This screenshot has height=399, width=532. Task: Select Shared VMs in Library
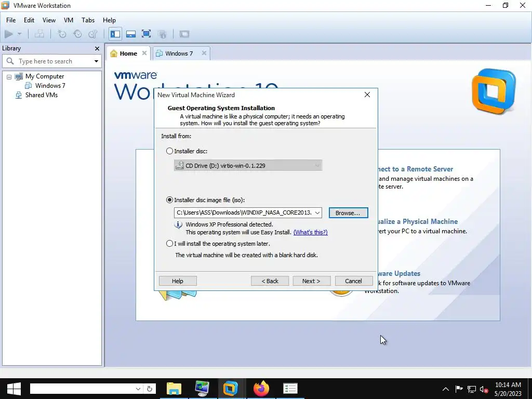pyautogui.click(x=42, y=95)
